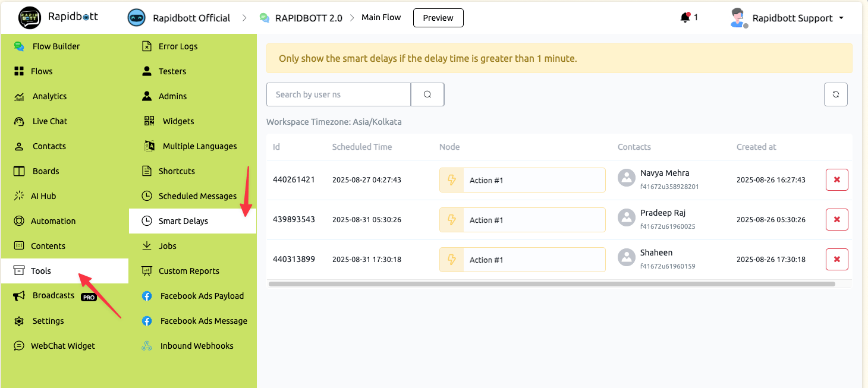Click the search magnifier icon button
Image resolution: width=868 pixels, height=388 pixels.
tap(427, 94)
